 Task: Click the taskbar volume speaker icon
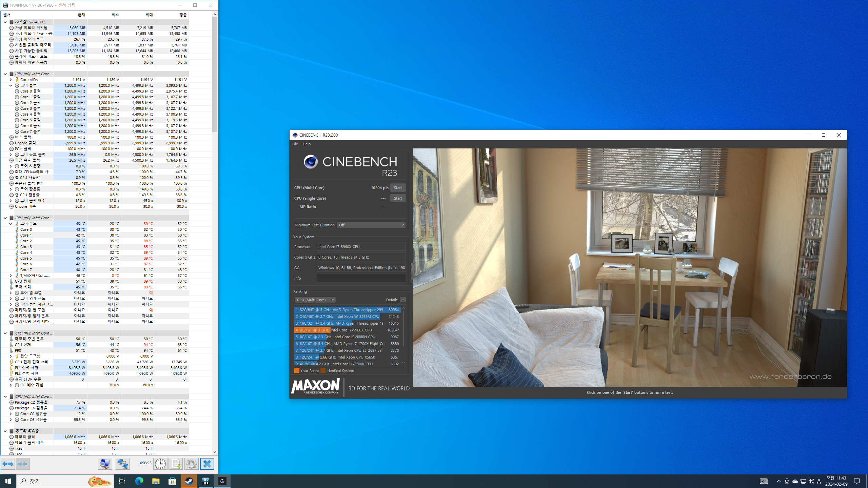point(811,481)
